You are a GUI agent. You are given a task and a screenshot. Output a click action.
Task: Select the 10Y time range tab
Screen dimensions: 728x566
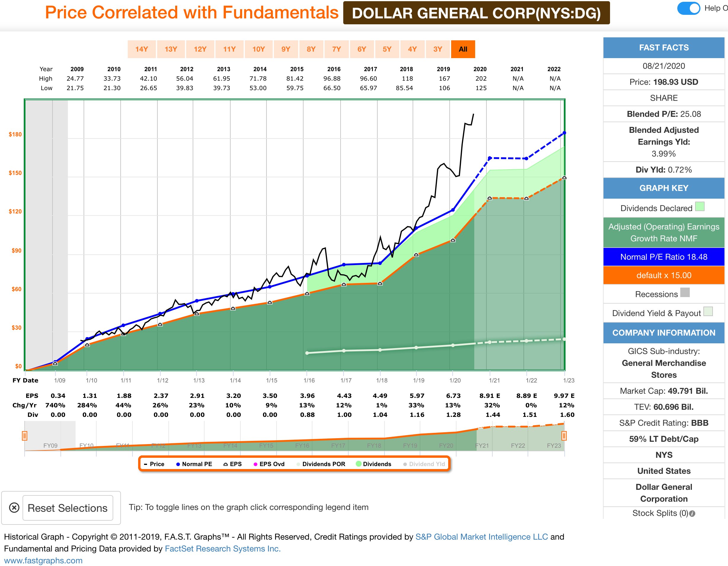(x=258, y=49)
